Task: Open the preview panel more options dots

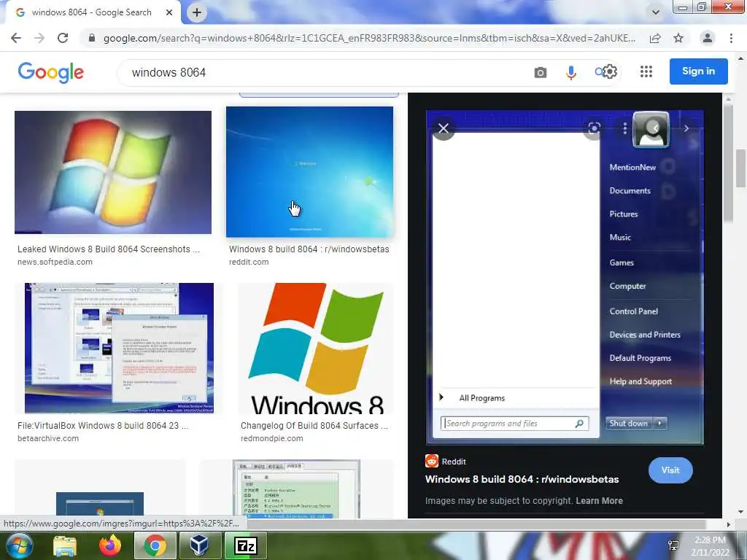Action: pos(624,128)
